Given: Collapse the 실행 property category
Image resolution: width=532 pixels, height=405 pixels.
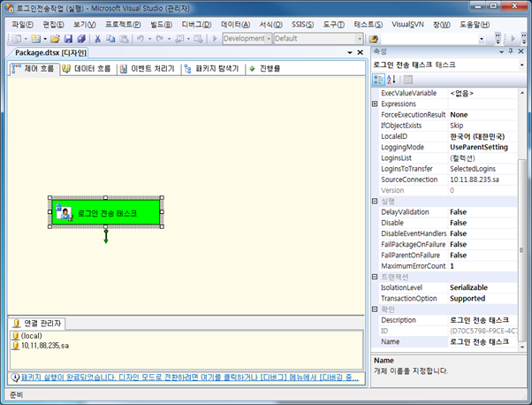Looking at the screenshot, I should (375, 201).
